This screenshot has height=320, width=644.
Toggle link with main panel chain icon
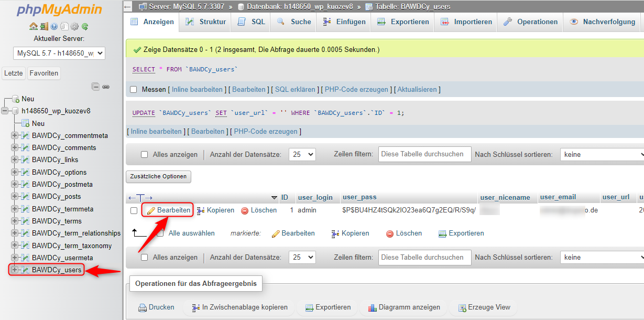tap(106, 87)
